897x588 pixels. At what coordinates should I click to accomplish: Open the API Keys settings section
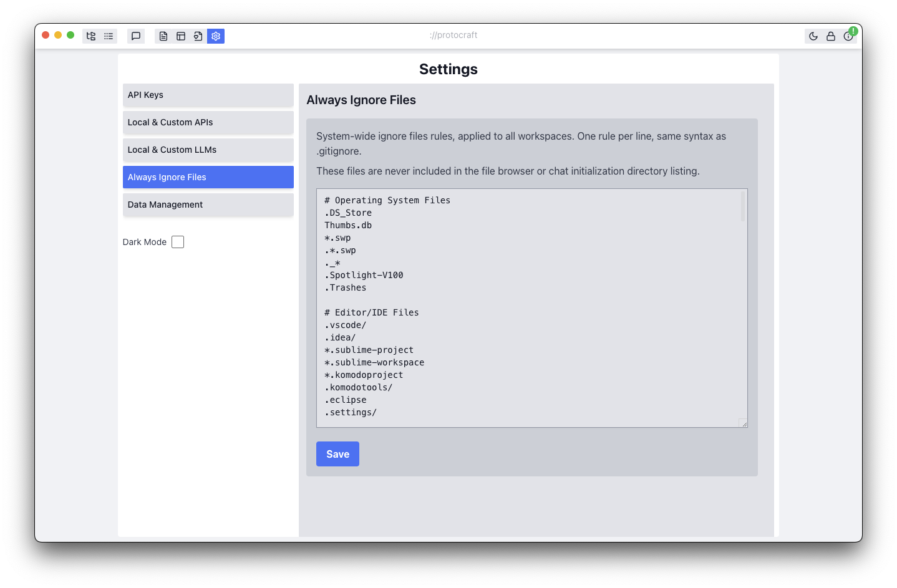(x=208, y=95)
